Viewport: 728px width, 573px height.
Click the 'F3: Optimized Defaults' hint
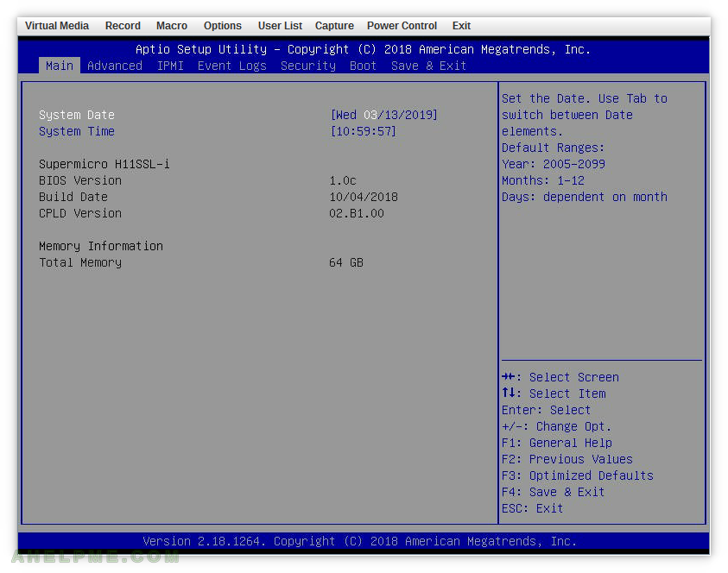578,475
